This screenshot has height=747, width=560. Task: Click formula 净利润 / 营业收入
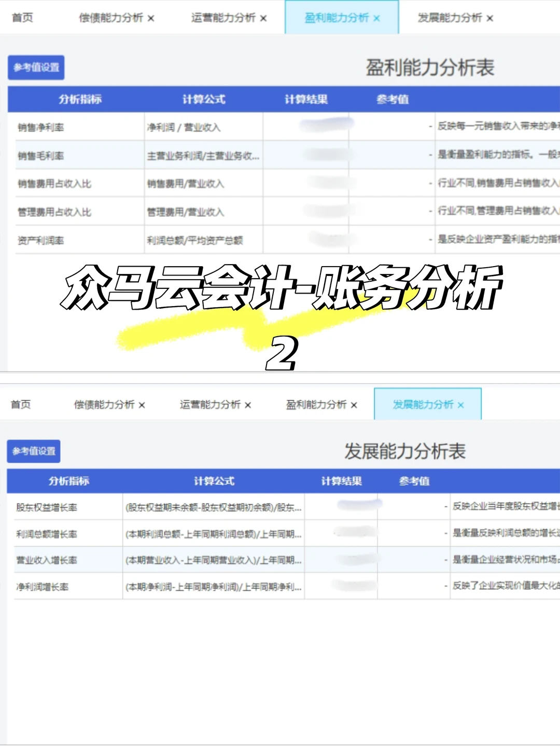(x=184, y=127)
